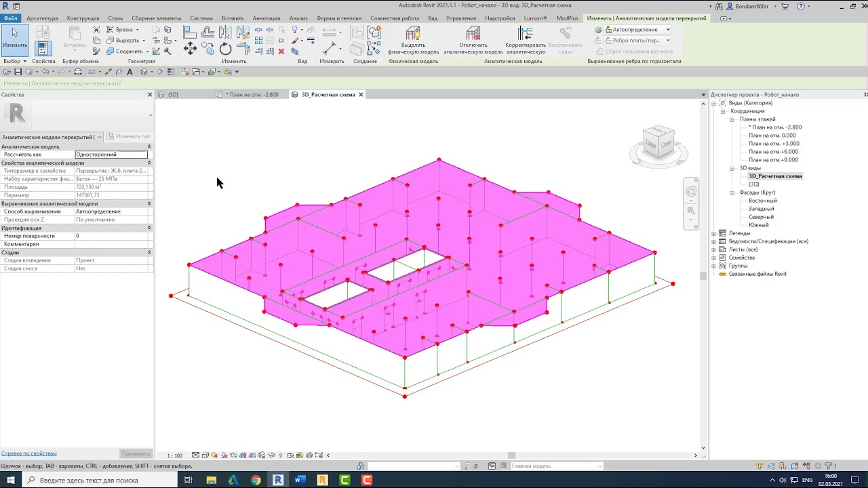This screenshot has width=868, height=488.
Task: Click the Комментарии value field
Action: coord(111,244)
